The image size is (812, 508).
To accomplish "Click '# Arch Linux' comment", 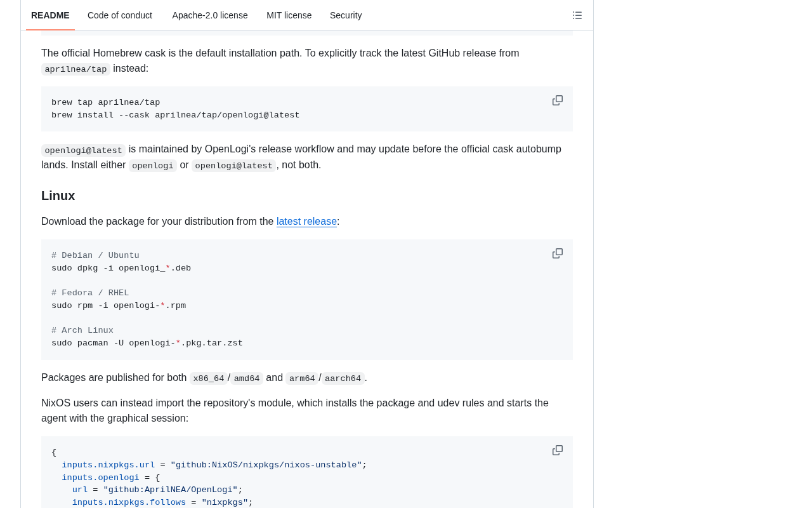I will click(x=82, y=331).
